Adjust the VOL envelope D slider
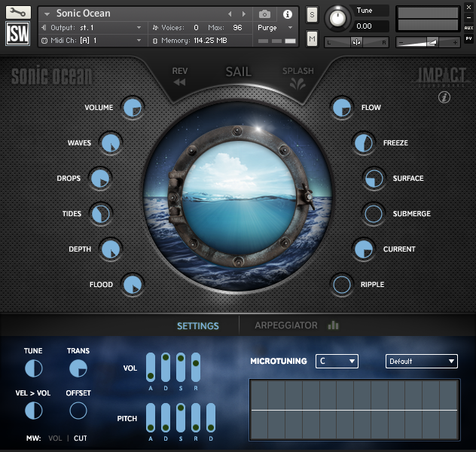This screenshot has width=476, height=452. click(166, 367)
